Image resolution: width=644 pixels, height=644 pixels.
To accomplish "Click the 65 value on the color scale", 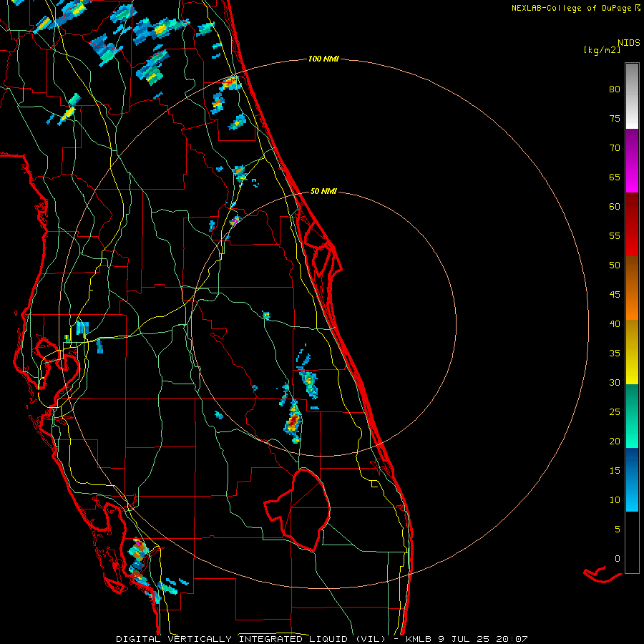I will point(615,177).
